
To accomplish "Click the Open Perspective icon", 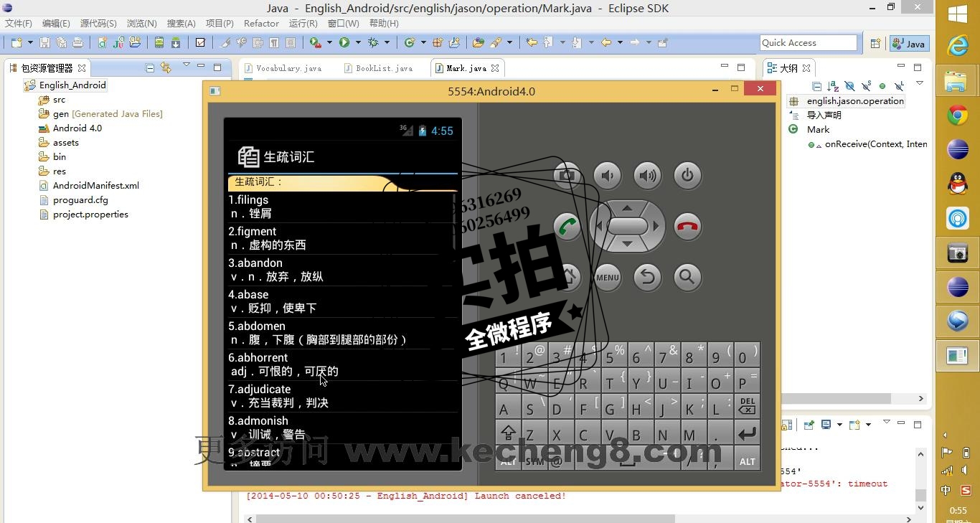I will (x=875, y=43).
